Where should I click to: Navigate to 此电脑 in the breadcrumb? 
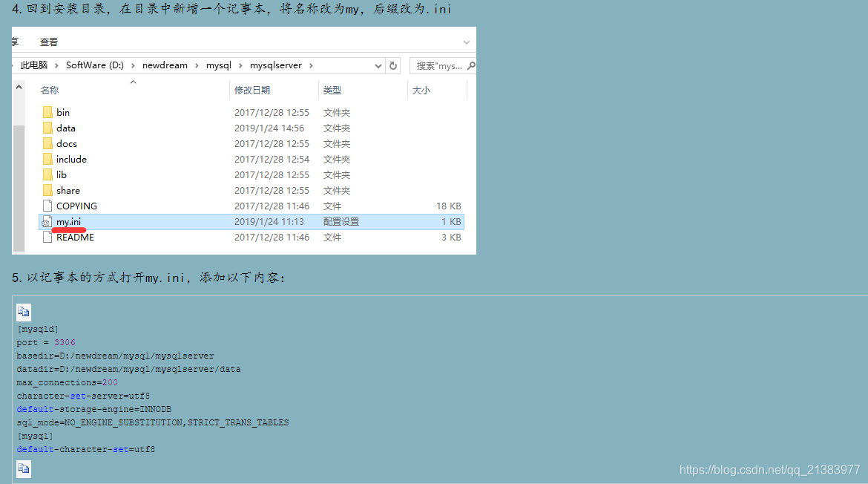pos(34,65)
